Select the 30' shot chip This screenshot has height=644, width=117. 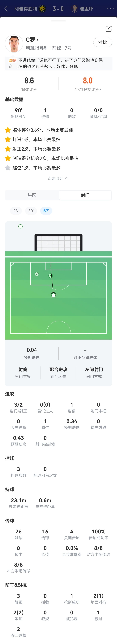(31, 211)
